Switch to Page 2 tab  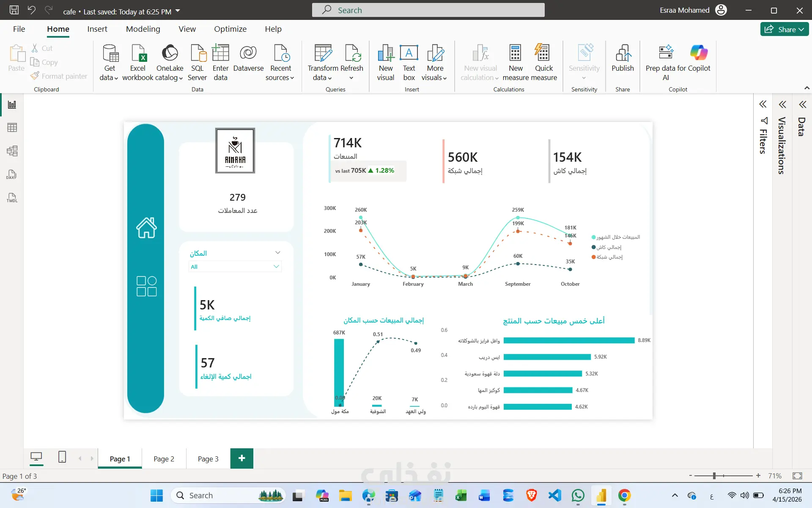pos(164,459)
